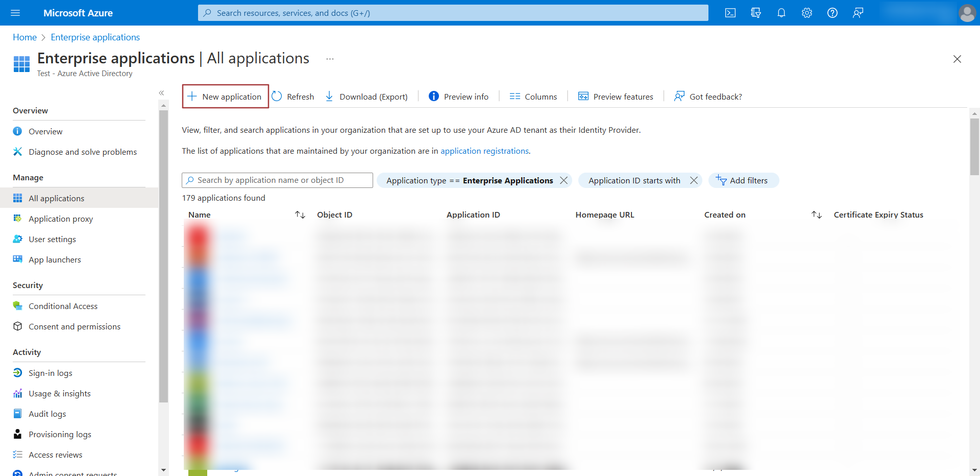The height and width of the screenshot is (476, 980).
Task: Follow the application registrations link
Action: tap(484, 151)
